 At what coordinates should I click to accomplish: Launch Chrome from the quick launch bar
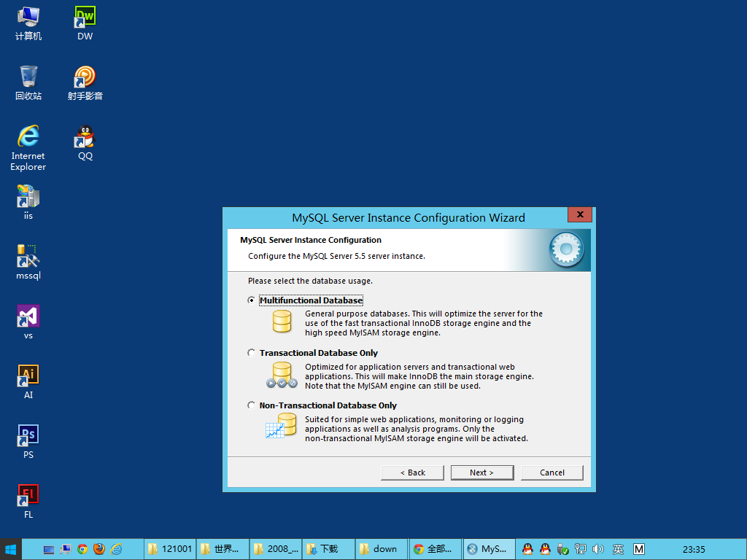(82, 550)
